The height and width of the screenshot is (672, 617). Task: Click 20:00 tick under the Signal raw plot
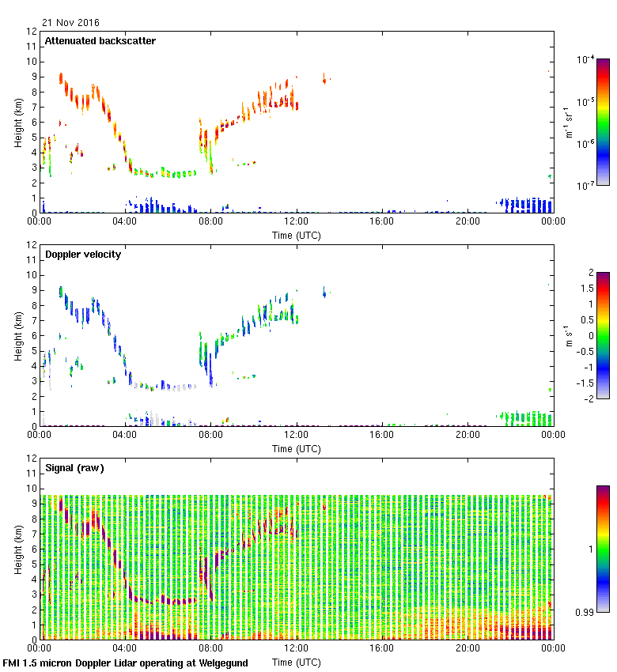467,649
